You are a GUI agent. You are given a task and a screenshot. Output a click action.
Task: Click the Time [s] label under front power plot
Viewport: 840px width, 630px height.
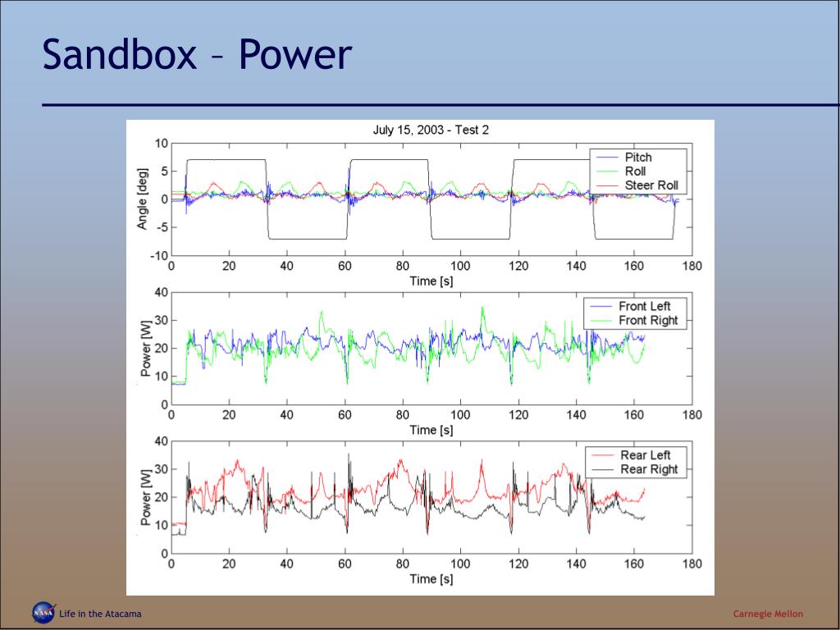coord(431,430)
